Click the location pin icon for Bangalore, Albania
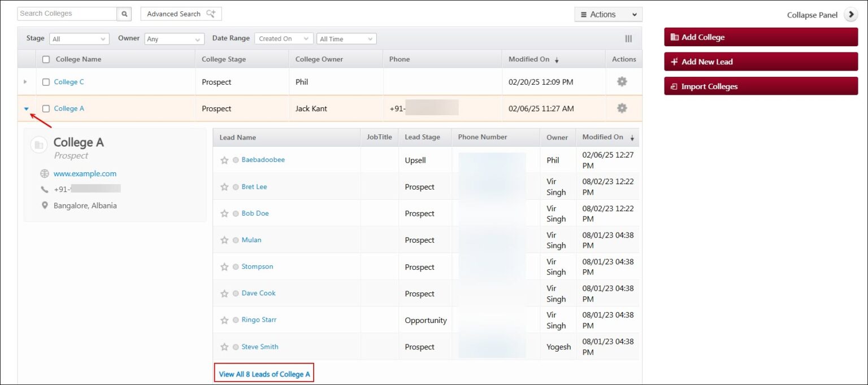The height and width of the screenshot is (385, 868). [x=45, y=205]
